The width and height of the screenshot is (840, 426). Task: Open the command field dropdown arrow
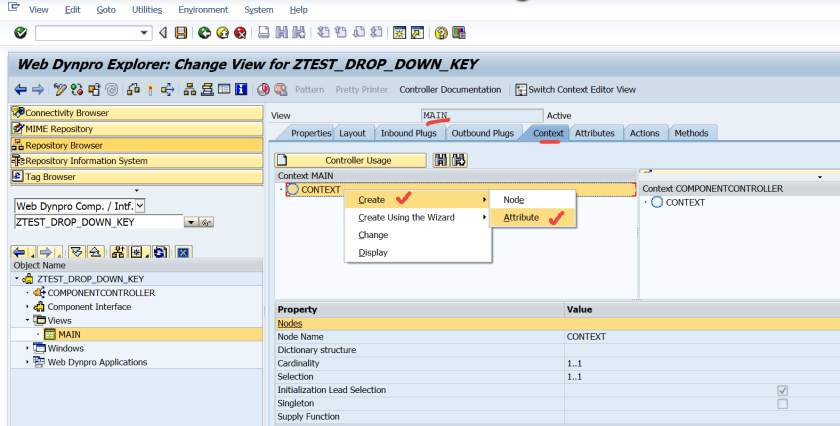point(146,33)
